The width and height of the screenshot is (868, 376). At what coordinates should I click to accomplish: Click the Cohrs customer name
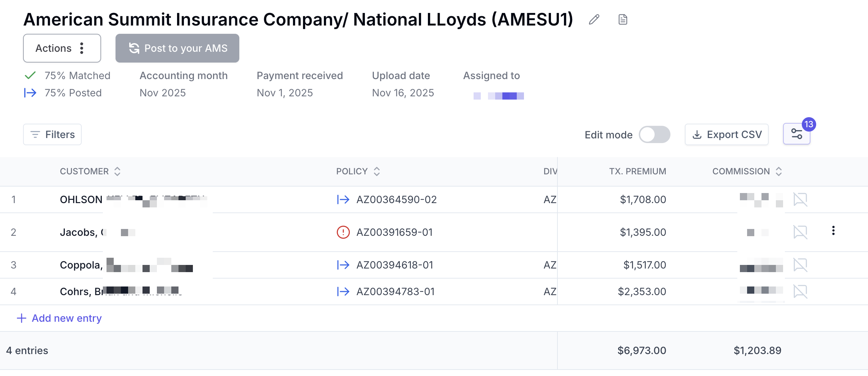[121, 292]
